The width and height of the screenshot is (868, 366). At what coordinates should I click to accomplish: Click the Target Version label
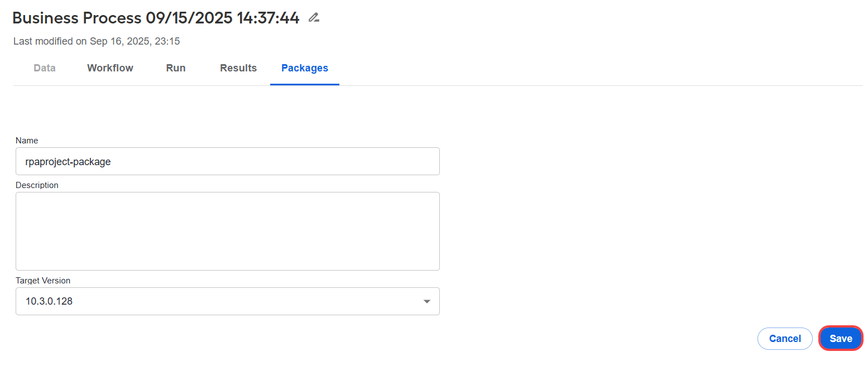click(x=43, y=281)
